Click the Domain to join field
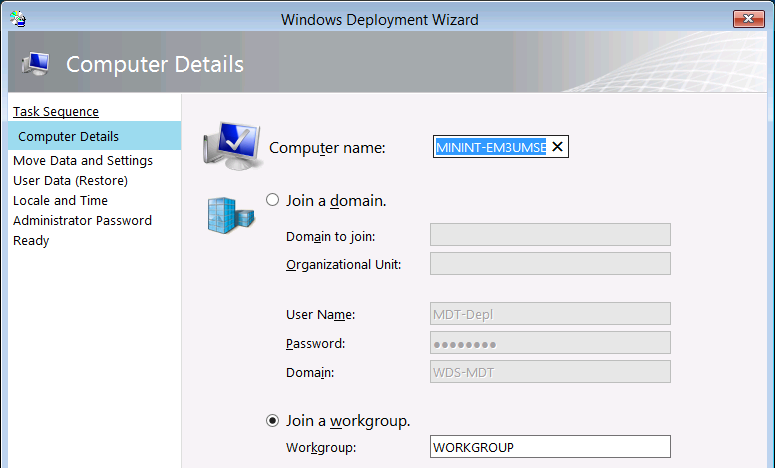The width and height of the screenshot is (775, 468). [x=550, y=234]
